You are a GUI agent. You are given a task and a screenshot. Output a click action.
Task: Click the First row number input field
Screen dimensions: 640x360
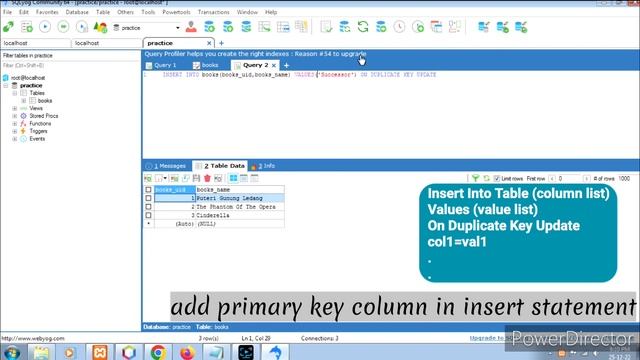(569, 179)
